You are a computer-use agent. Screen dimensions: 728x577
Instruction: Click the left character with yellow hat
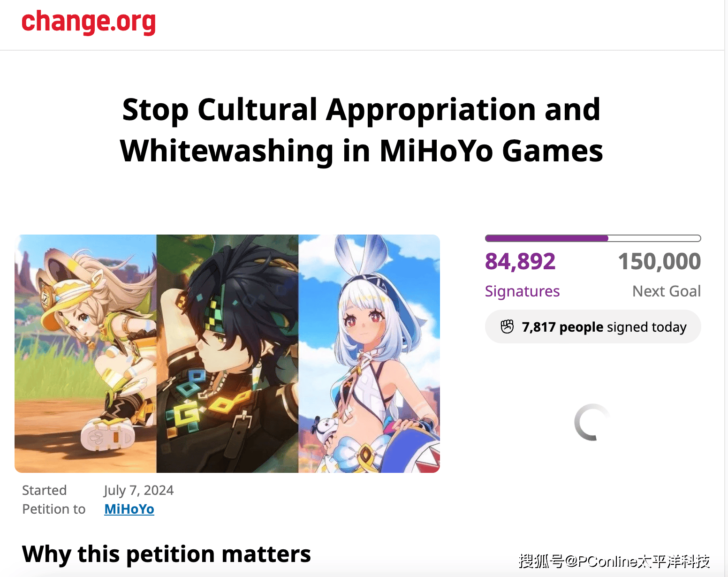(85, 354)
